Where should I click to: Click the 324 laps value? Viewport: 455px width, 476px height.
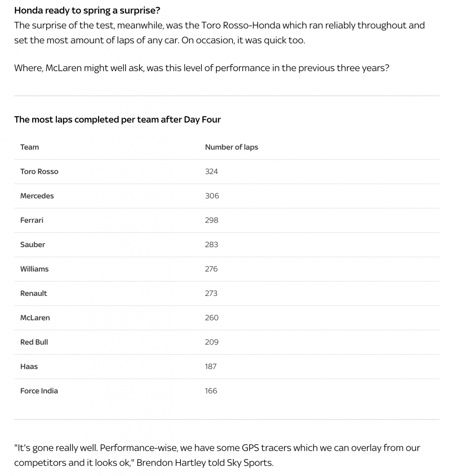[x=212, y=172]
